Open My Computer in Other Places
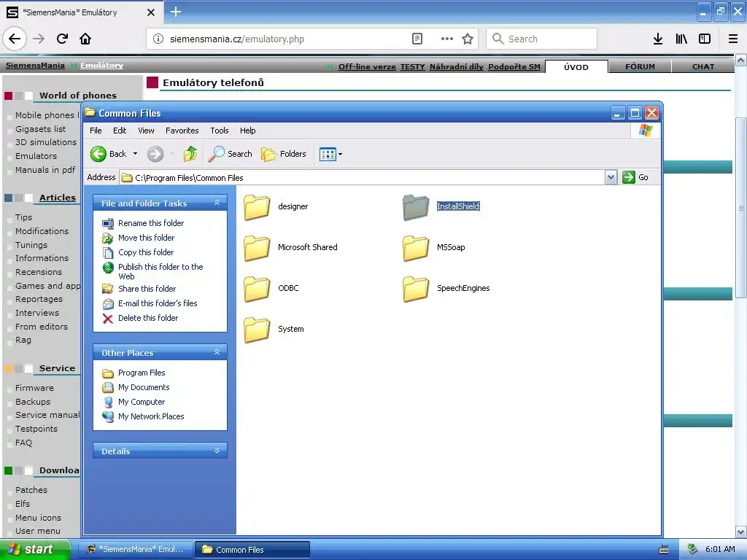 click(142, 402)
